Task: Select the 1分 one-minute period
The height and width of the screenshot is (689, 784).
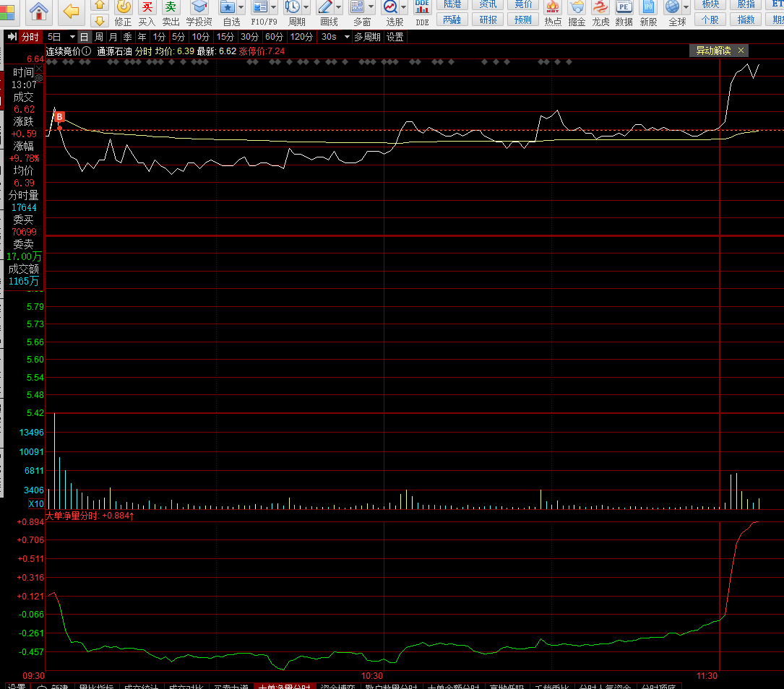Action: click(x=159, y=37)
